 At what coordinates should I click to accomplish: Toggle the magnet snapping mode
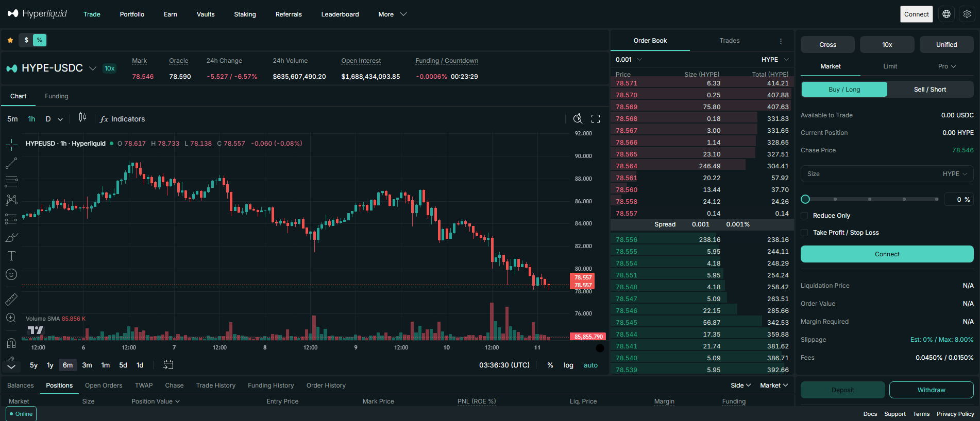[x=11, y=343]
